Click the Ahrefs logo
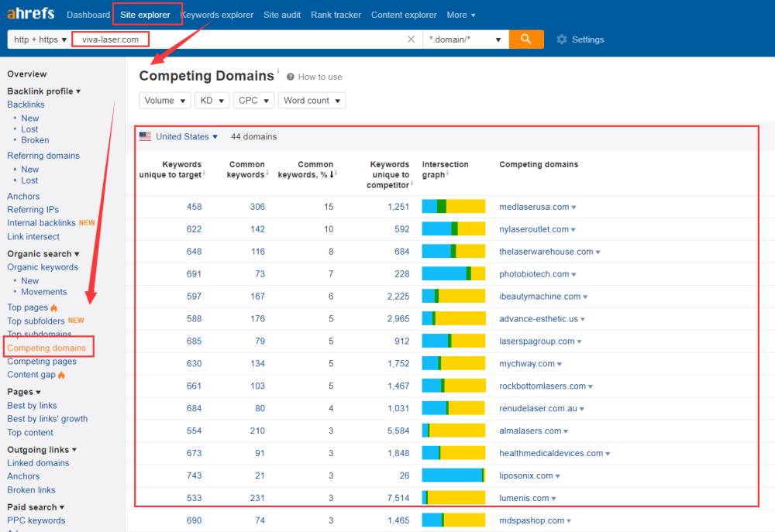Image resolution: width=775 pixels, height=532 pixels. [x=32, y=15]
